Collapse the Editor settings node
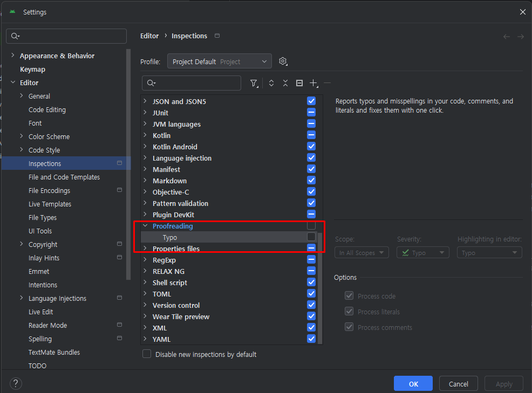The image size is (532, 393). pos(13,82)
